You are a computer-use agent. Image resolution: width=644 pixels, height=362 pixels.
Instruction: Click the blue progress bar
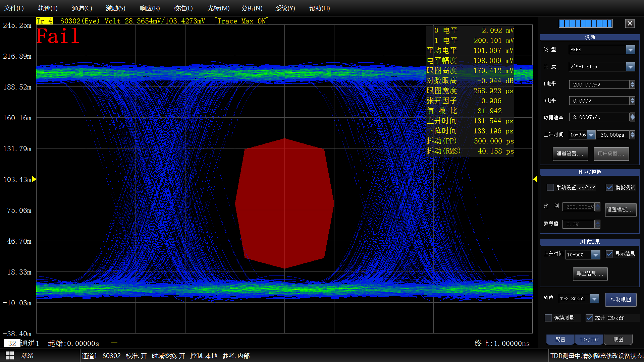[585, 23]
